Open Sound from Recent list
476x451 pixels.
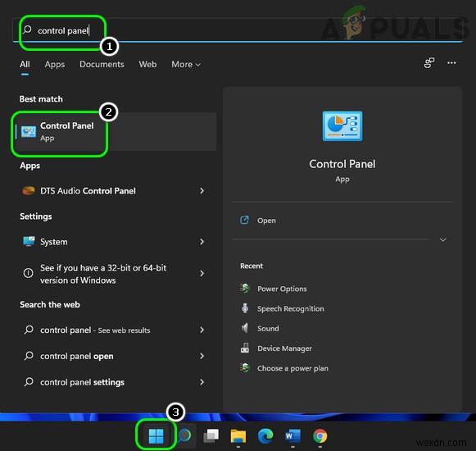(268, 328)
